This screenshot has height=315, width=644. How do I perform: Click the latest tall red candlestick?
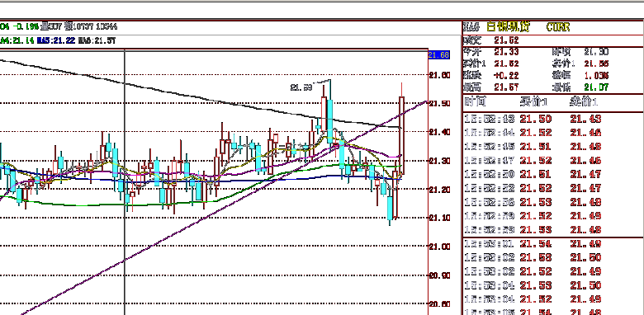point(401,135)
